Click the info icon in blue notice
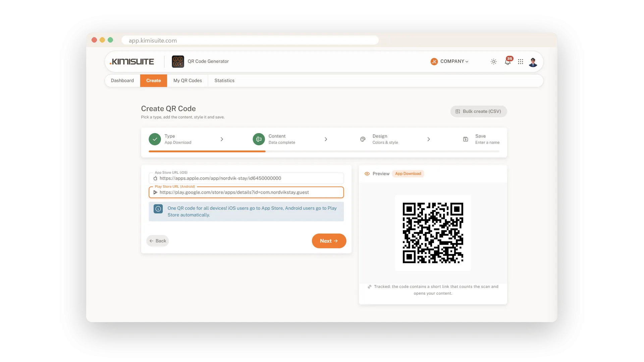644x362 pixels. tap(158, 209)
